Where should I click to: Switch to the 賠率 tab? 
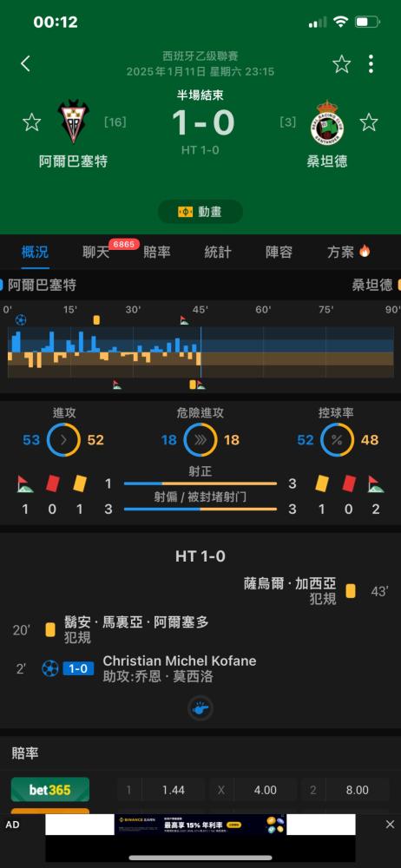pos(157,253)
